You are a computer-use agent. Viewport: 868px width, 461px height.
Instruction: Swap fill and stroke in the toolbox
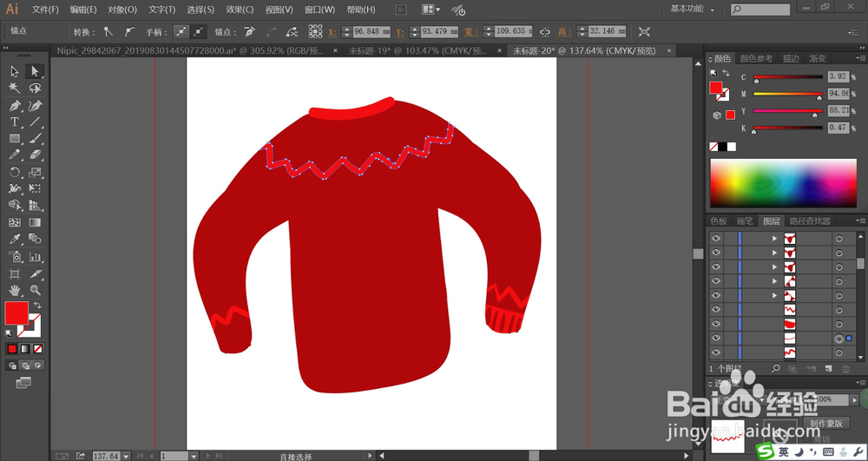pos(37,305)
